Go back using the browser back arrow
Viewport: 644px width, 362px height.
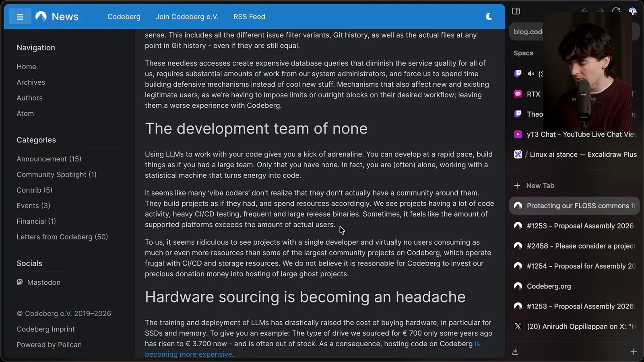click(x=585, y=11)
